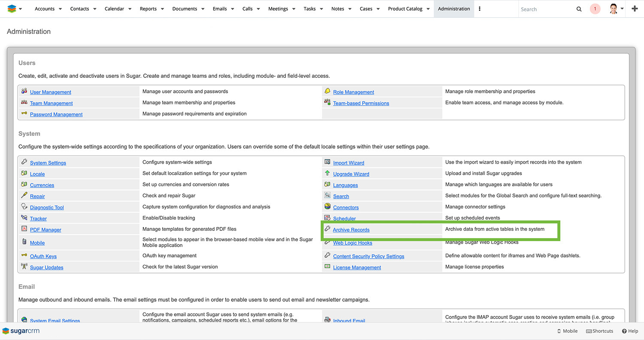Click the Password Management key icon
The height and width of the screenshot is (340, 644).
(x=24, y=114)
